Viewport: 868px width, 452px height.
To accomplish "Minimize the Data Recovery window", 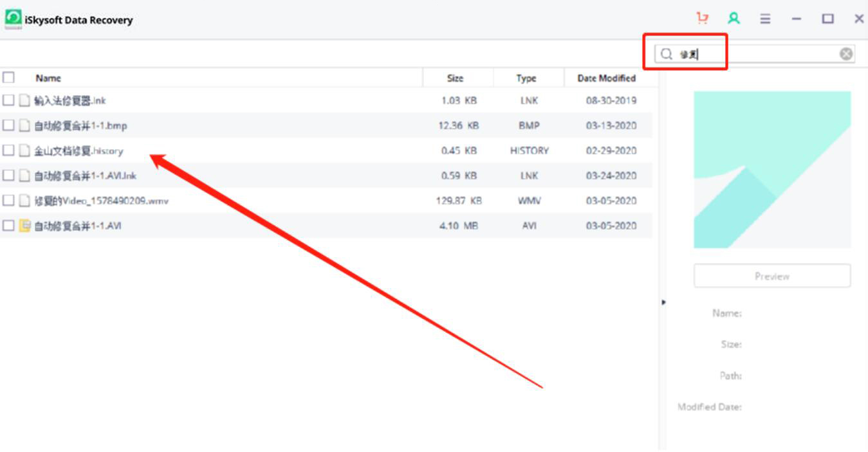I will coord(797,19).
